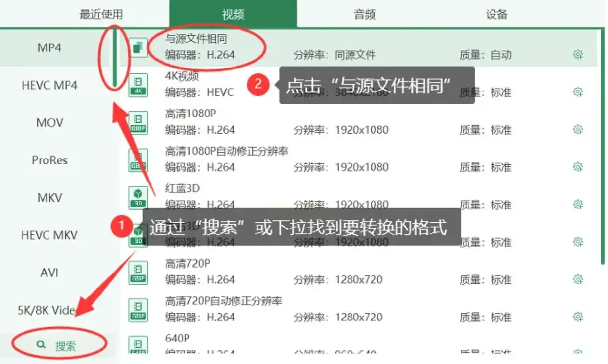Choose AVI format in sidebar
608x364 pixels.
coord(49,273)
